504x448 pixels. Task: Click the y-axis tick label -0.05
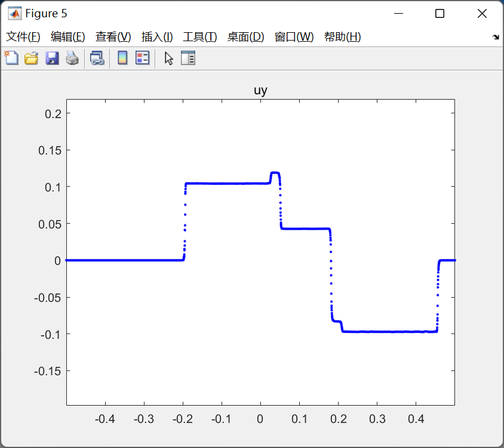pos(48,298)
